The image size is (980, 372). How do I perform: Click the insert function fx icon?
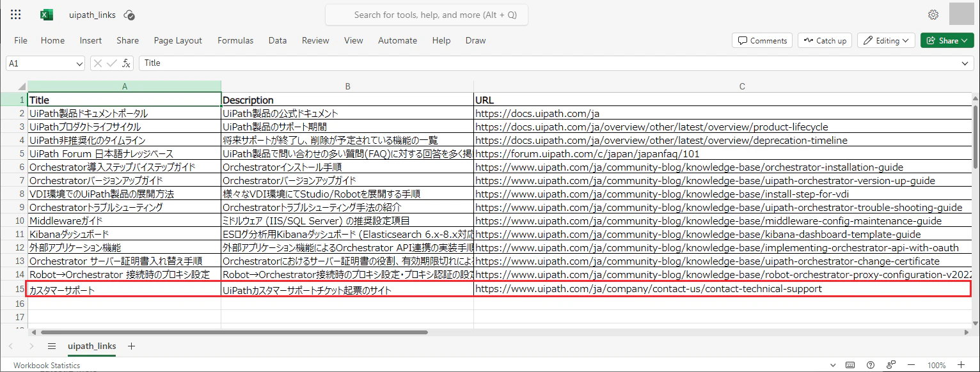tap(127, 63)
